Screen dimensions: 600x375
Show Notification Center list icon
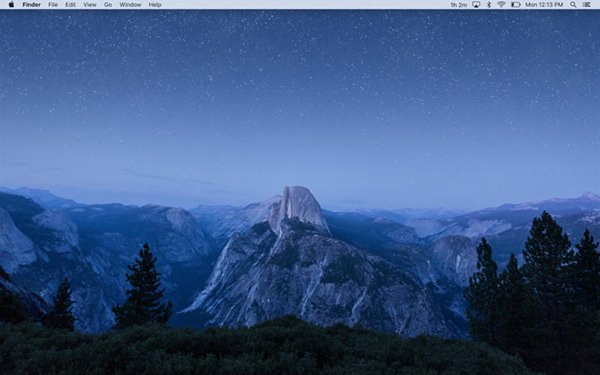pos(586,5)
